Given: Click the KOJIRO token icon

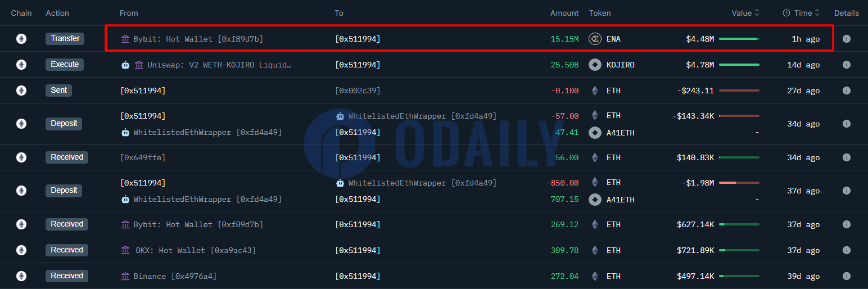Looking at the screenshot, I should tap(595, 65).
